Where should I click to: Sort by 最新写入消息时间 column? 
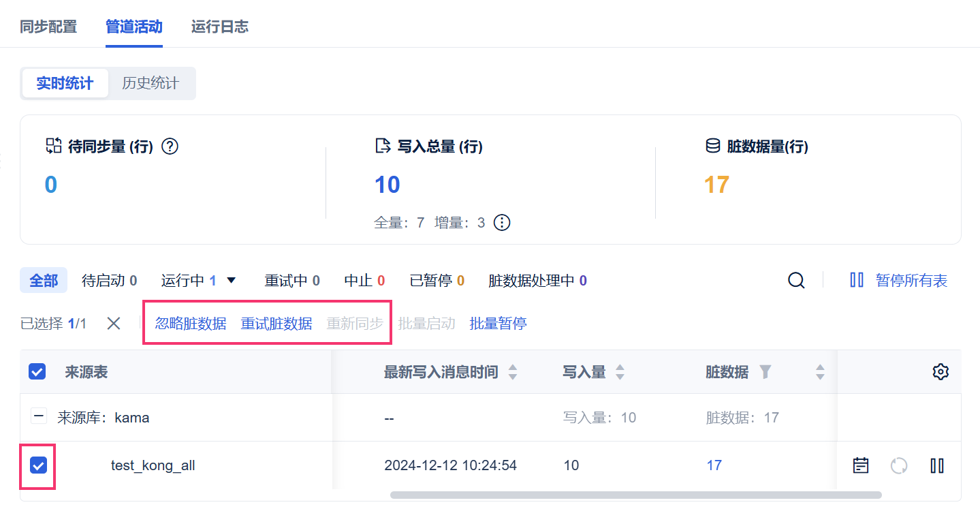(x=513, y=372)
